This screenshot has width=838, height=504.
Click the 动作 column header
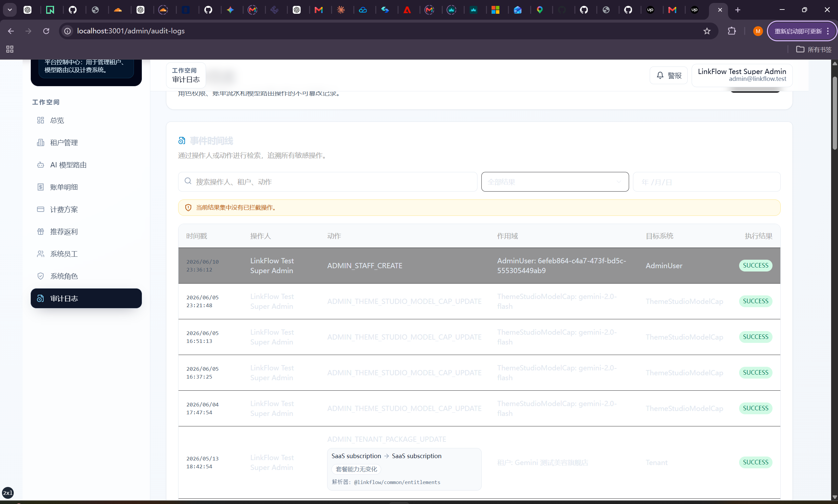click(x=334, y=236)
